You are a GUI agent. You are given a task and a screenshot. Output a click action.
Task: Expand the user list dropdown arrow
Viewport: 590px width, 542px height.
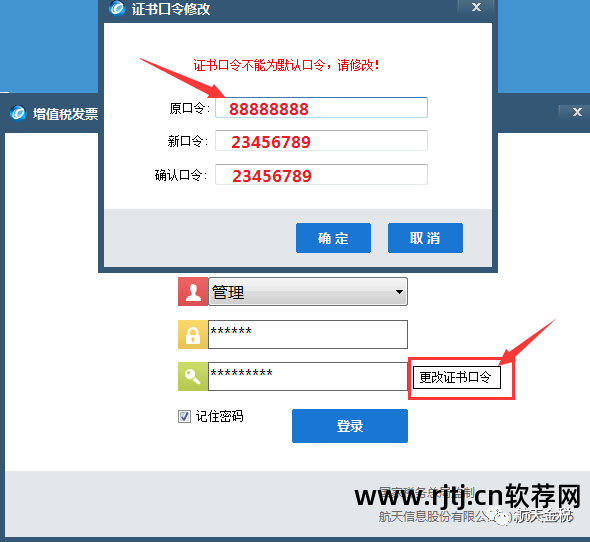(399, 292)
